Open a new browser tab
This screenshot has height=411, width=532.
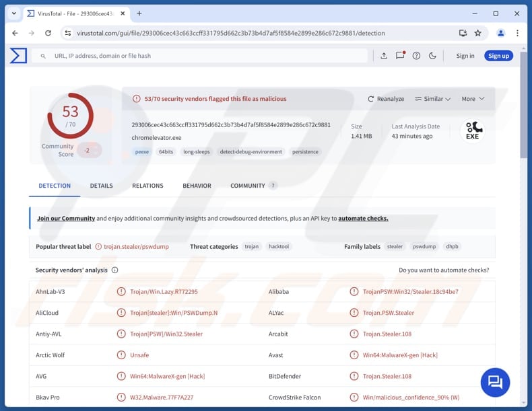pyautogui.click(x=139, y=13)
